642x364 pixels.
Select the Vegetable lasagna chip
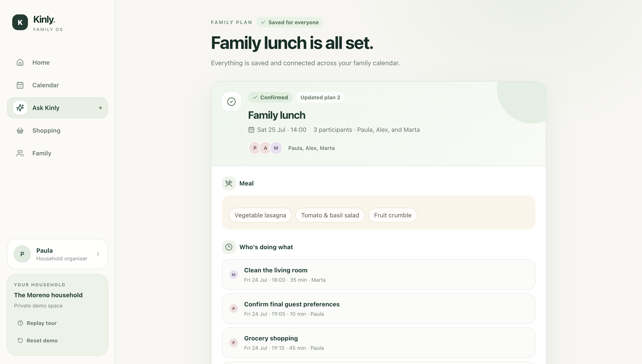260,215
